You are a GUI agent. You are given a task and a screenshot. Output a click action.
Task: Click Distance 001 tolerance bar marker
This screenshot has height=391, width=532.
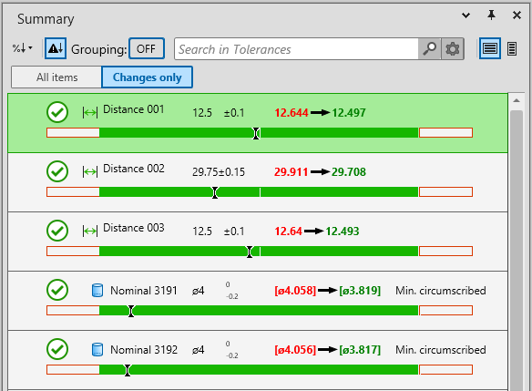pos(256,133)
